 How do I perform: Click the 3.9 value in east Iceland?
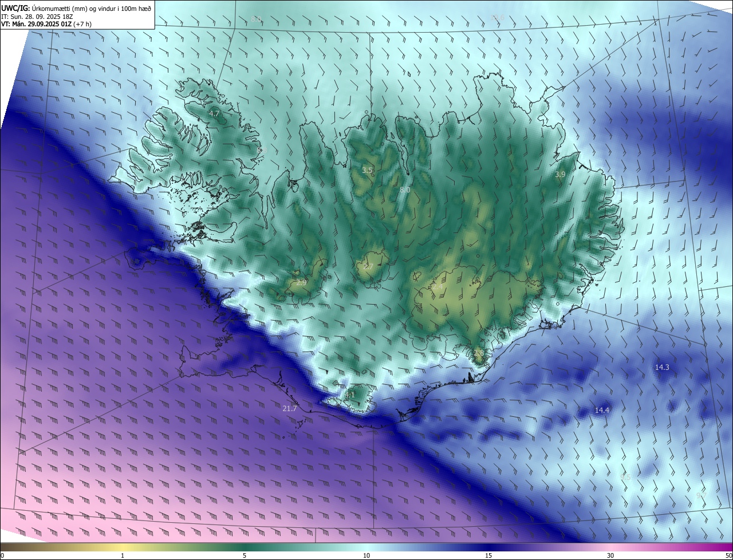561,174
